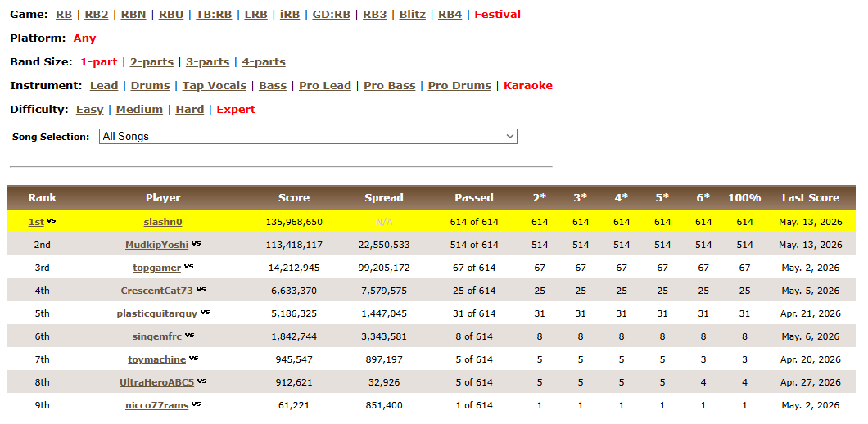Click the Spread column header
This screenshot has height=424, width=868.
pos(383,197)
